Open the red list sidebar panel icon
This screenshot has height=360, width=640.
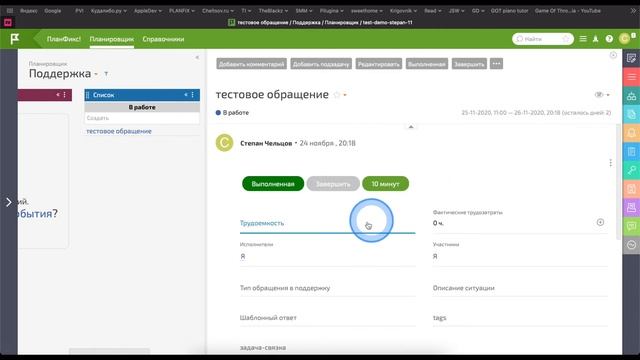(x=631, y=77)
